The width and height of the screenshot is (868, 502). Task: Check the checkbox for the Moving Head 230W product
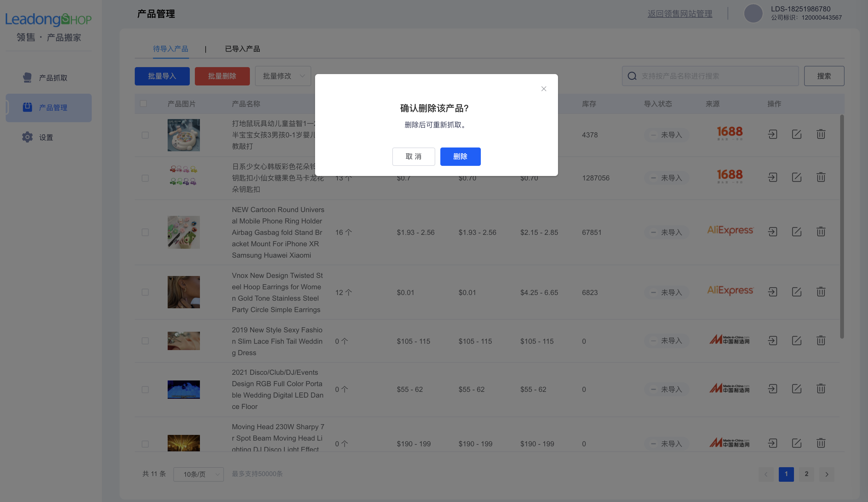(145, 444)
